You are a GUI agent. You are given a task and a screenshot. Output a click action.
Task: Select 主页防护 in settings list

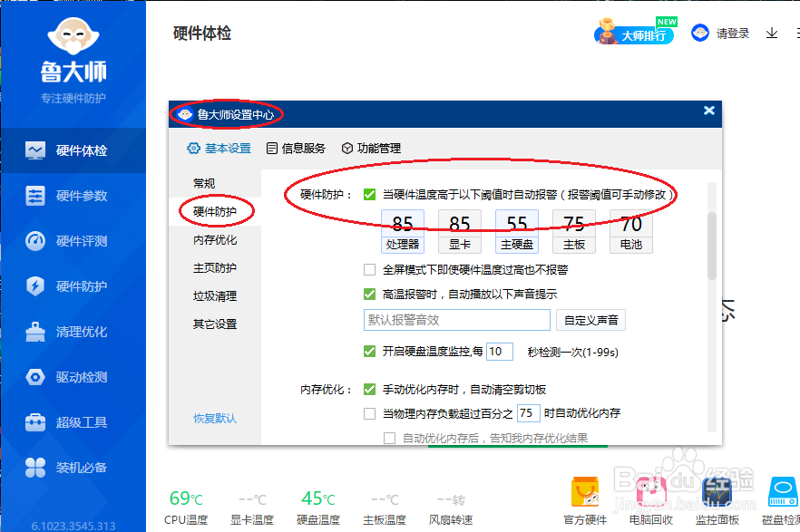coord(215,267)
